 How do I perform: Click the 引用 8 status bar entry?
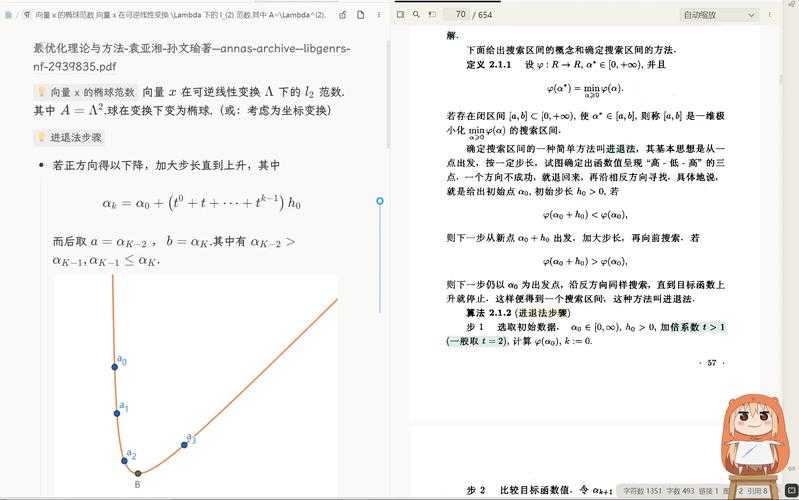pyautogui.click(x=757, y=491)
